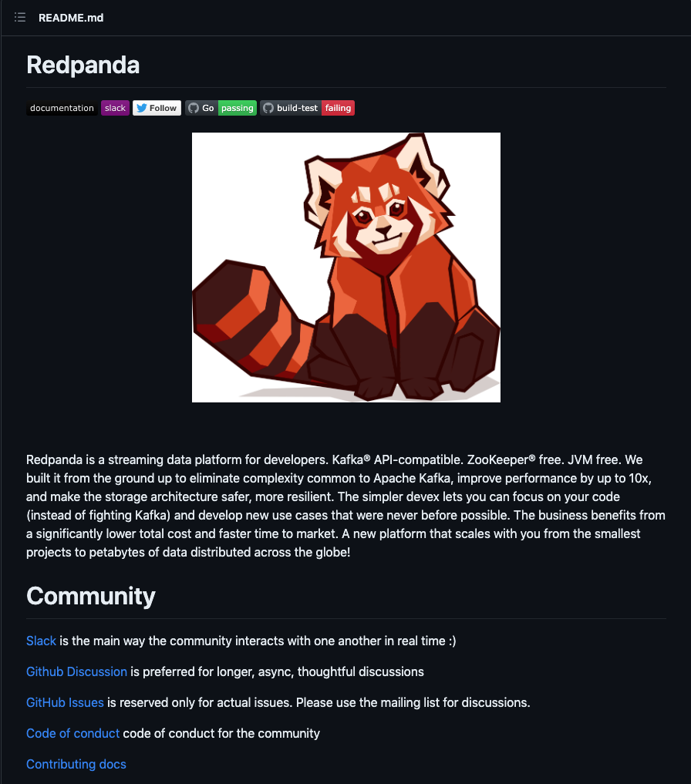
Task: Click the Redpanda heading
Action: point(83,65)
